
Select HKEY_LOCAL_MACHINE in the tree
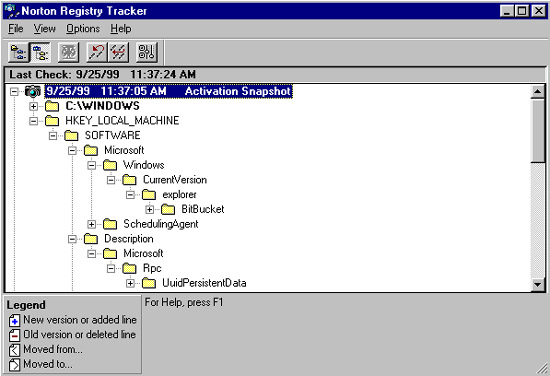click(x=122, y=121)
